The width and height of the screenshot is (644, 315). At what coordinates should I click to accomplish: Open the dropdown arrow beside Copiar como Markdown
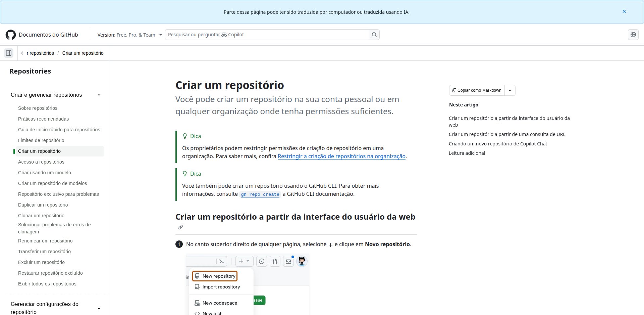click(510, 90)
